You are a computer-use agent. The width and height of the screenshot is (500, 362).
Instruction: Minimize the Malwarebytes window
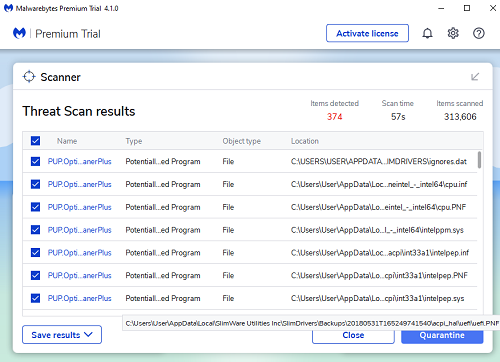click(441, 8)
